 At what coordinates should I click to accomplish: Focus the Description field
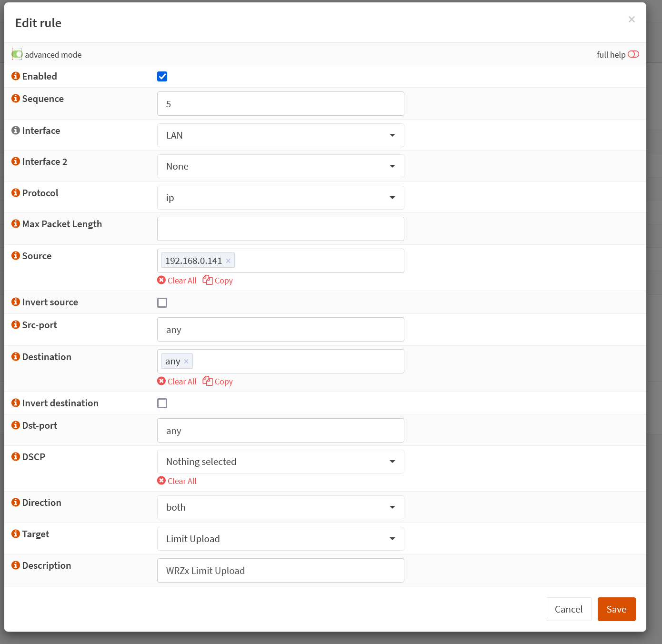(x=281, y=570)
